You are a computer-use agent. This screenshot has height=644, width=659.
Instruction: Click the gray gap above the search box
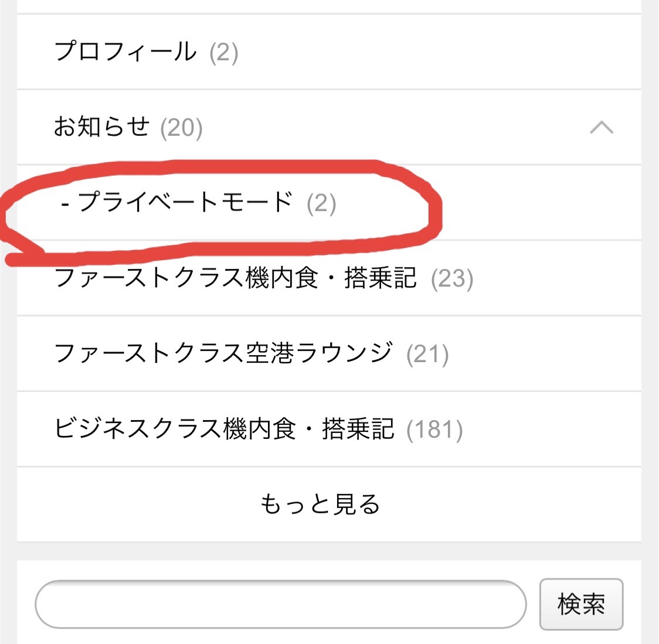[329, 551]
